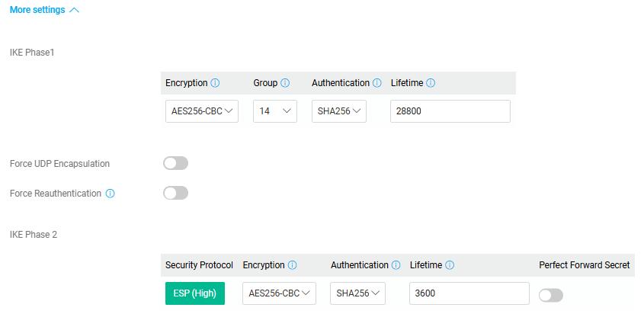Viewport: 644px width, 330px height.
Task: Click info icon next to Phase1 Authentication
Action: pos(377,83)
